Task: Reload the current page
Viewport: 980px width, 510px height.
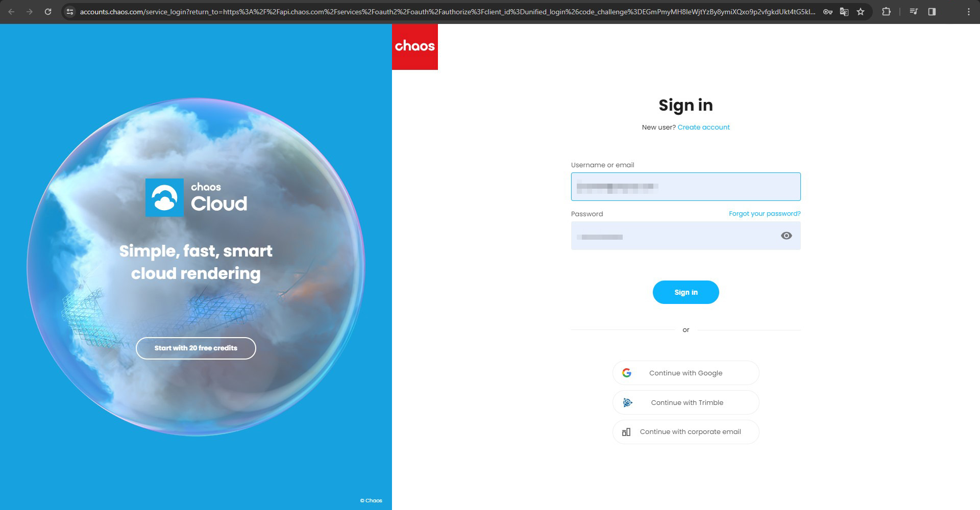Action: click(x=48, y=12)
